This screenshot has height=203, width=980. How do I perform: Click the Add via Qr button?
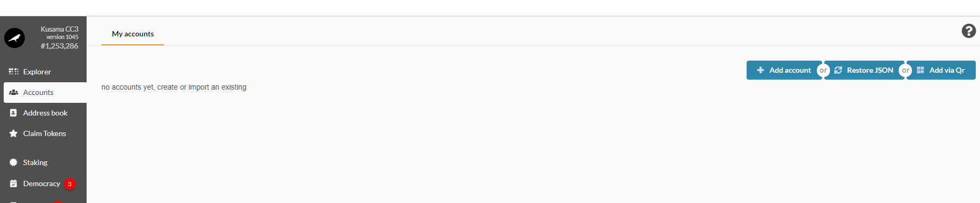(x=941, y=70)
